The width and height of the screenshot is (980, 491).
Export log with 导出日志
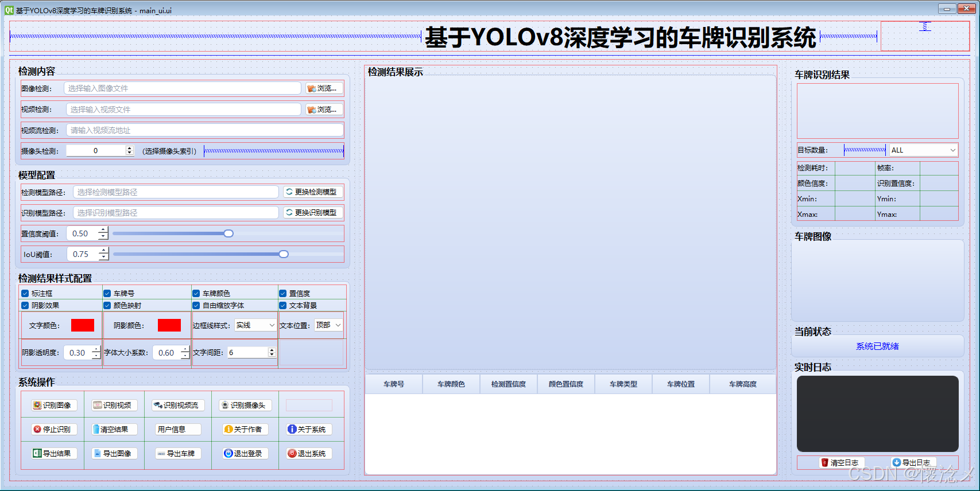pyautogui.click(x=913, y=462)
